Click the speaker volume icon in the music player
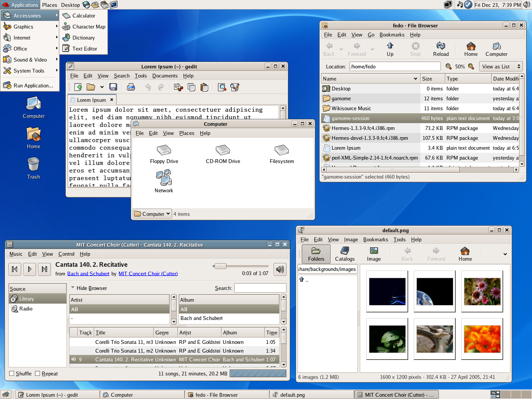The image size is (532, 399). point(280,269)
